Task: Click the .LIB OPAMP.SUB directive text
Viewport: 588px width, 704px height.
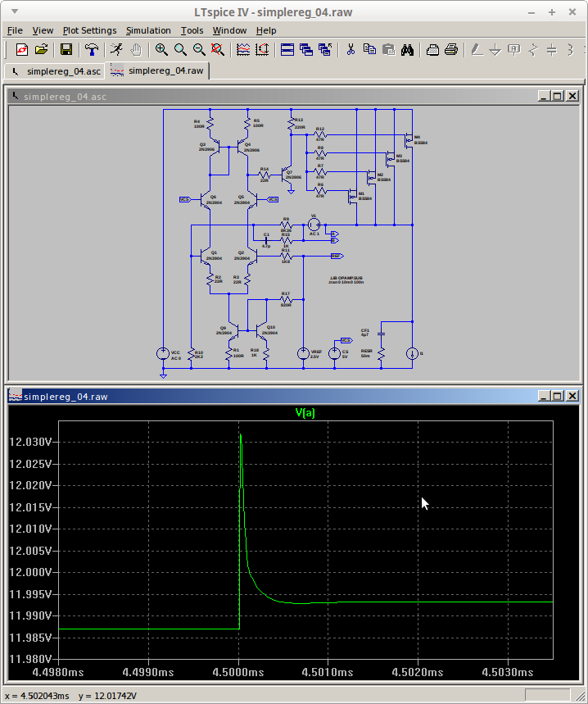Action: point(346,278)
